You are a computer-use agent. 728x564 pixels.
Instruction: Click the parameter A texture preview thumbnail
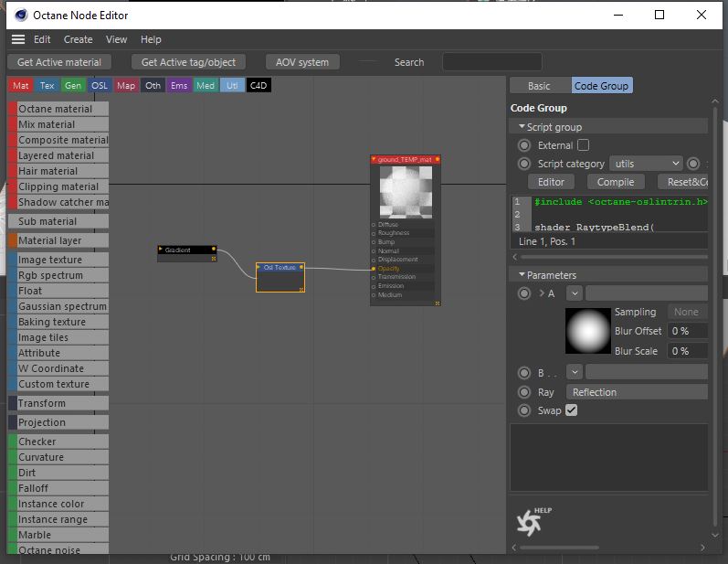click(587, 331)
